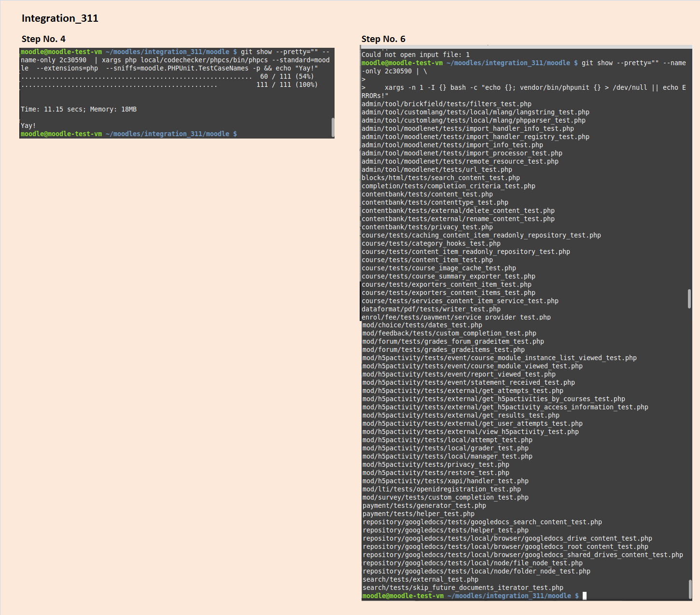Click contentbank/tests/privacy_test.php line
700x615 pixels.
pyautogui.click(x=427, y=227)
